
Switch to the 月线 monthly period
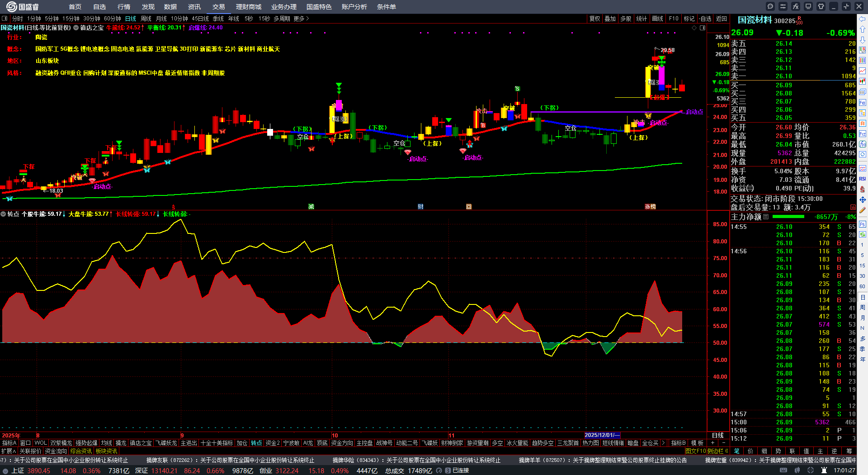(161, 19)
